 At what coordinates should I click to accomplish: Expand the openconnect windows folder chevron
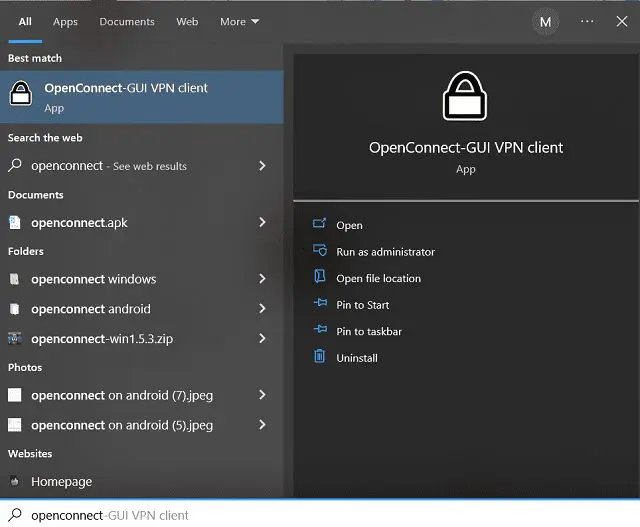pos(262,279)
